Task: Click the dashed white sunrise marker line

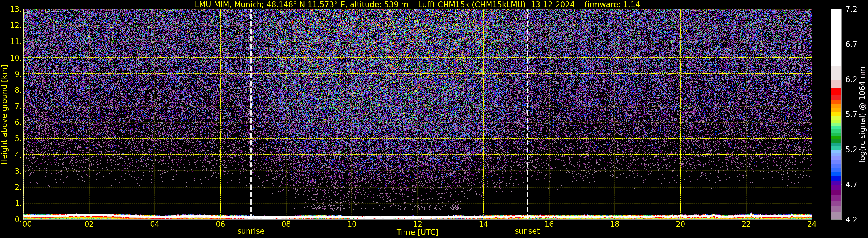Action: click(x=251, y=114)
